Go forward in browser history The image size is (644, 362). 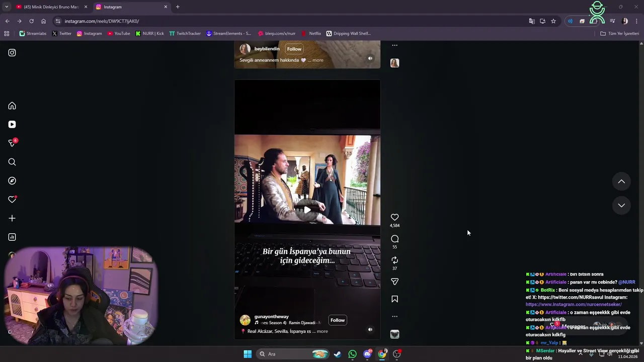click(x=19, y=21)
